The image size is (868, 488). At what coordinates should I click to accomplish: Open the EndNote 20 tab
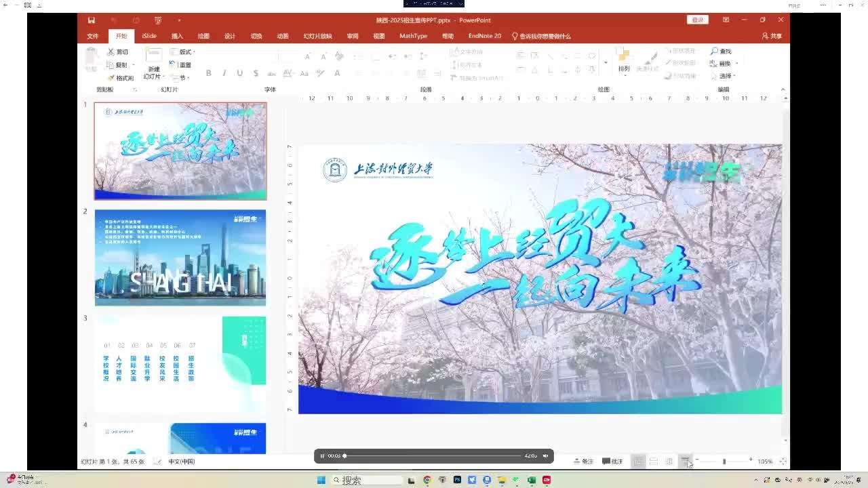coord(484,36)
